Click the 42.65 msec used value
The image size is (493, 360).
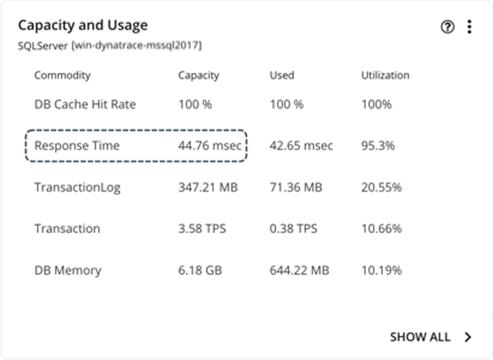(301, 146)
